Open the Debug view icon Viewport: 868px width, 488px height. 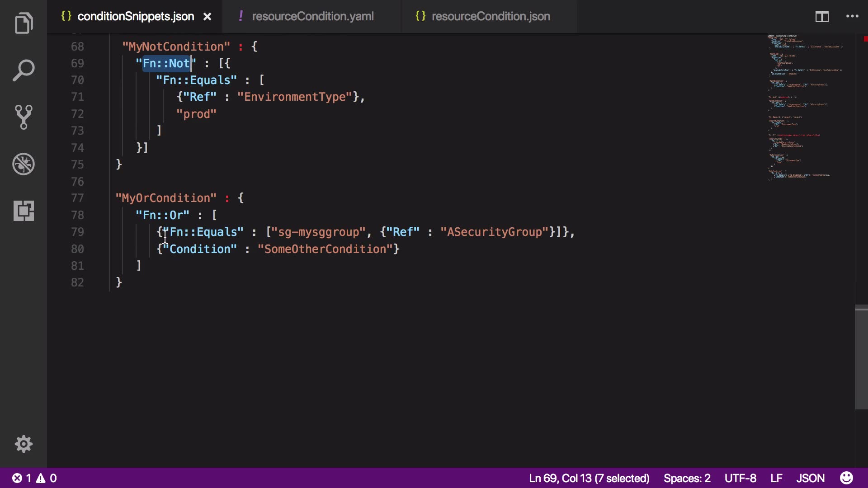click(x=24, y=164)
